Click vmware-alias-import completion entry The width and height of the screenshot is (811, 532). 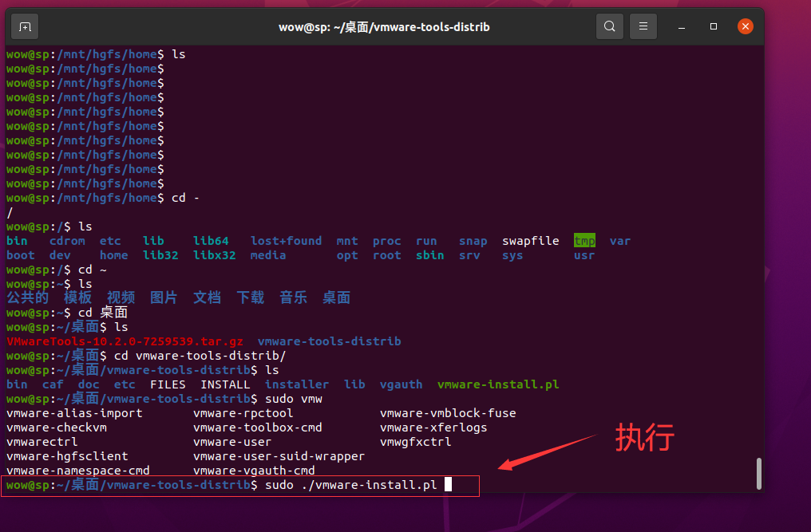tap(74, 413)
